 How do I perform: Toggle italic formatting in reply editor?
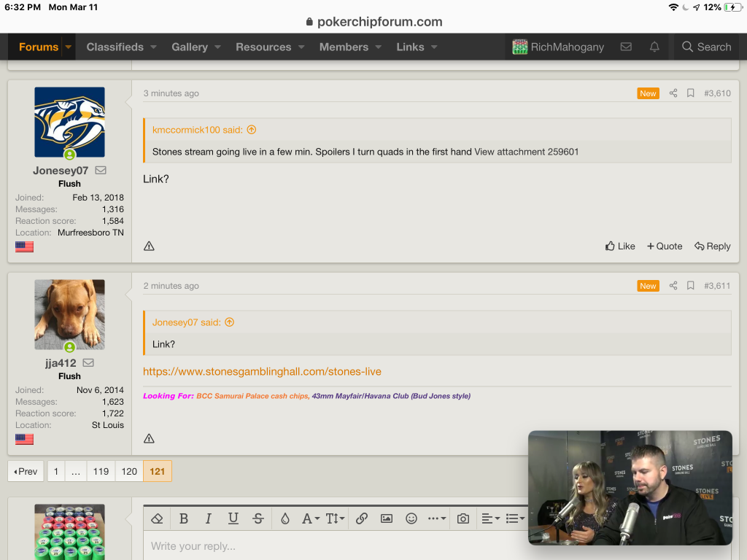point(209,518)
